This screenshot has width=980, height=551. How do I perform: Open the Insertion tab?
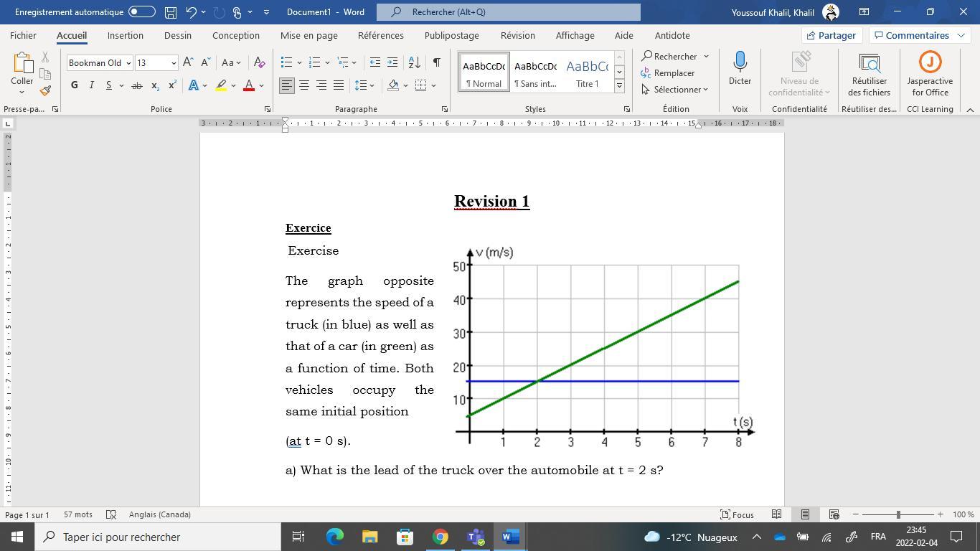[x=126, y=35]
